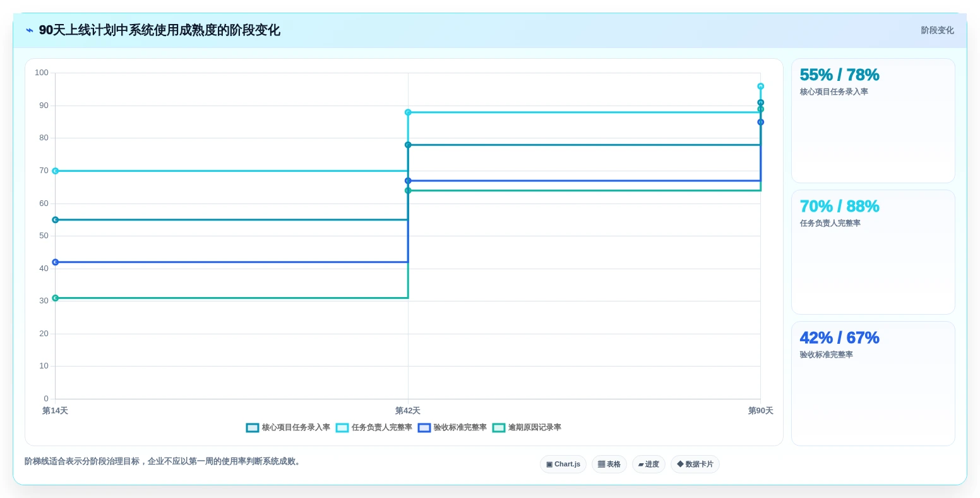Select the 70% / 88% stat card
This screenshot has width=980, height=498.
click(x=873, y=252)
